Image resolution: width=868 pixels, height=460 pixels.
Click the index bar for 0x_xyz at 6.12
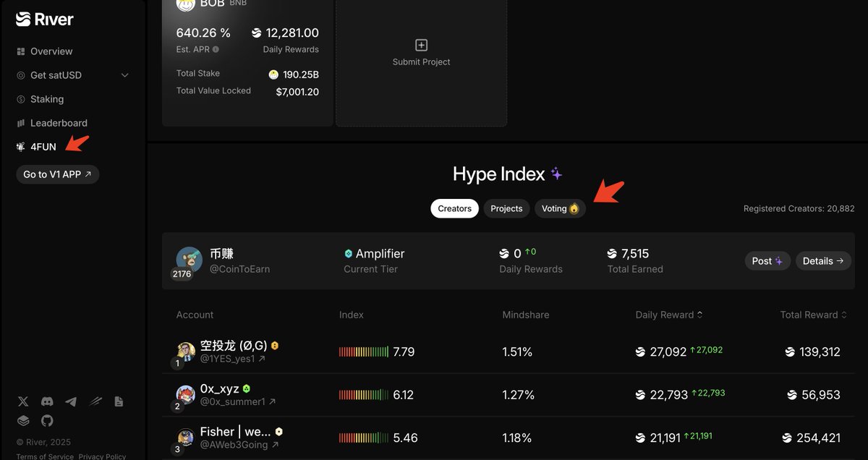pos(364,395)
